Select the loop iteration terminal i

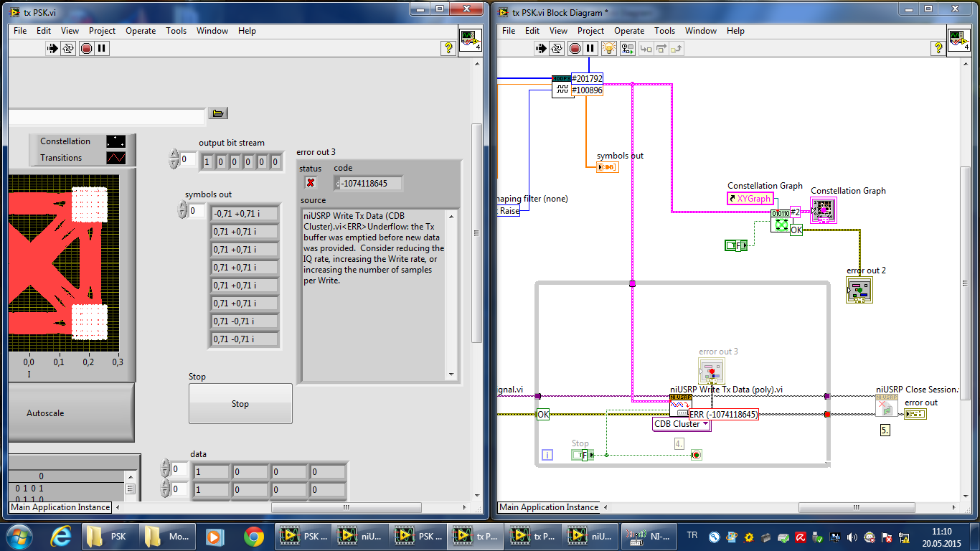pyautogui.click(x=548, y=455)
